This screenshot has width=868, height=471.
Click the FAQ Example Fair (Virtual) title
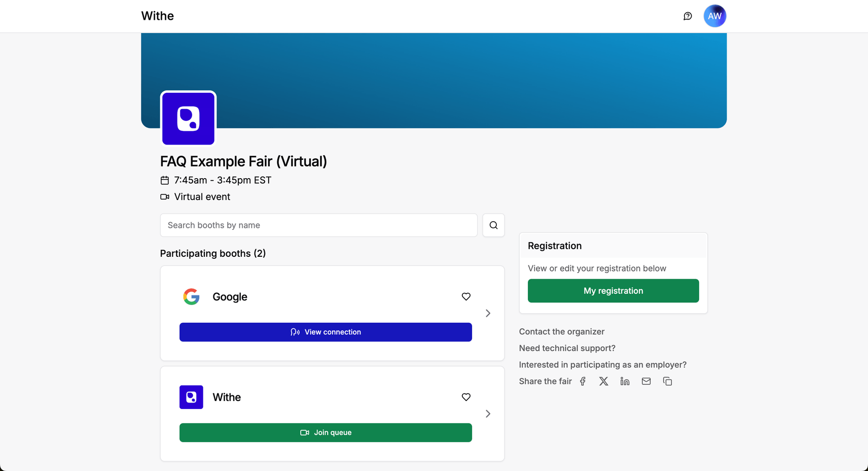pyautogui.click(x=243, y=161)
